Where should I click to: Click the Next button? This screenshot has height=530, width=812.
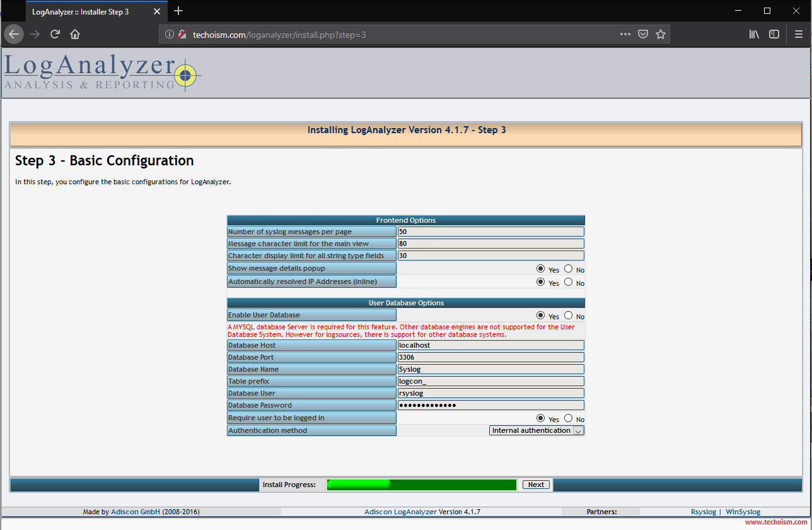click(536, 485)
